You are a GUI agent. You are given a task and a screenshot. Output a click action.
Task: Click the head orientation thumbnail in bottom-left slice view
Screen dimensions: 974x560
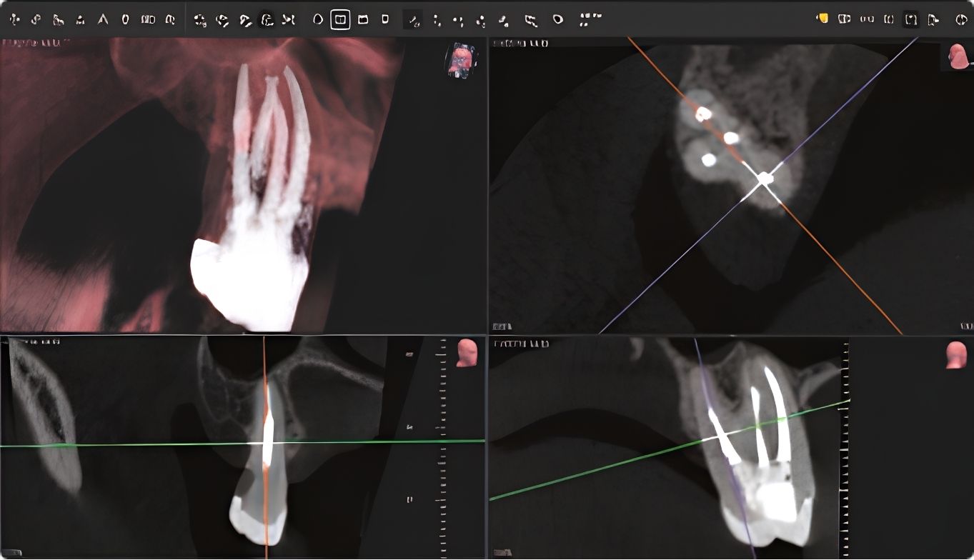click(467, 354)
